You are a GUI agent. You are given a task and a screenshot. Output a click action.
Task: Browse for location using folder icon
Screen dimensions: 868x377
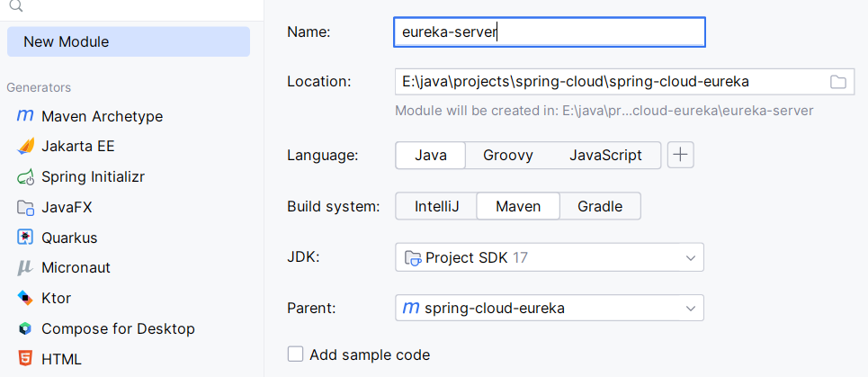pyautogui.click(x=837, y=82)
